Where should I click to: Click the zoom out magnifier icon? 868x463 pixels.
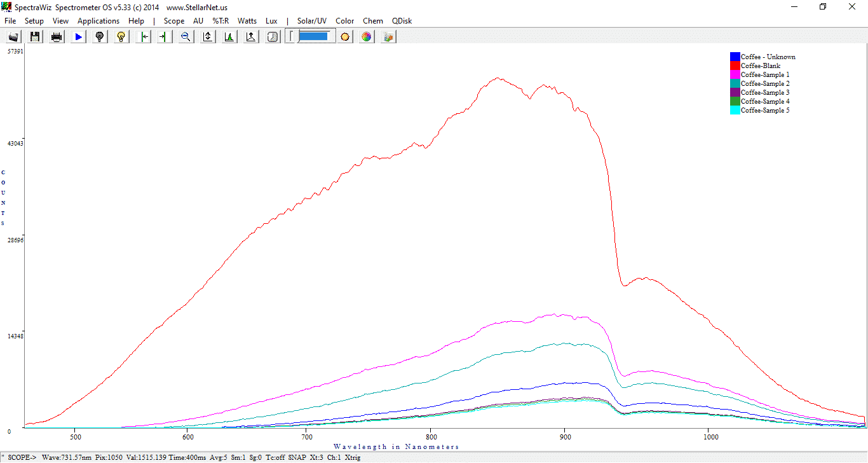186,37
